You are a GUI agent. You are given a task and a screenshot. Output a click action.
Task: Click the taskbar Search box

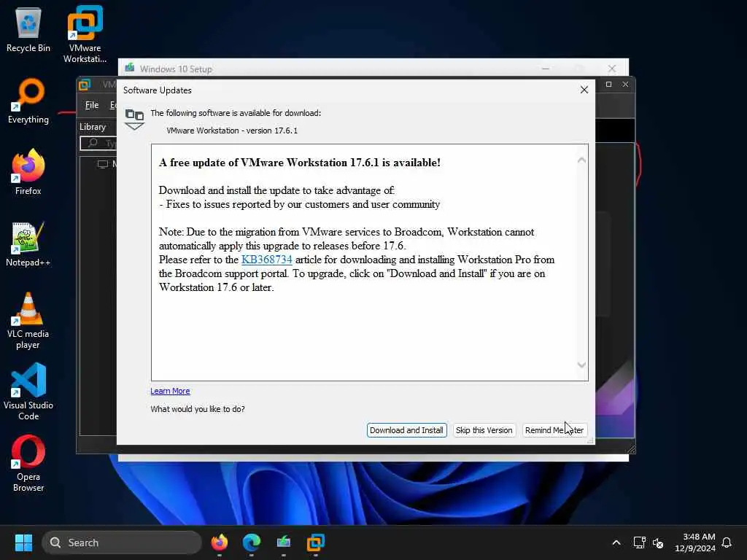[x=122, y=542]
